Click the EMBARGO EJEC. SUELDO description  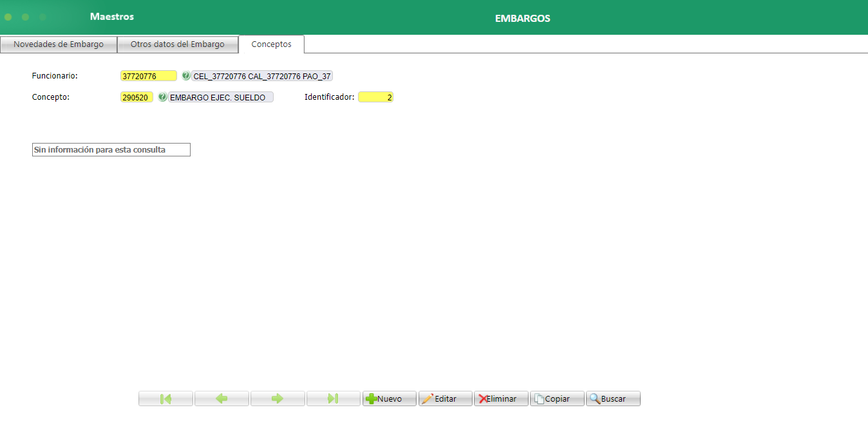[220, 97]
